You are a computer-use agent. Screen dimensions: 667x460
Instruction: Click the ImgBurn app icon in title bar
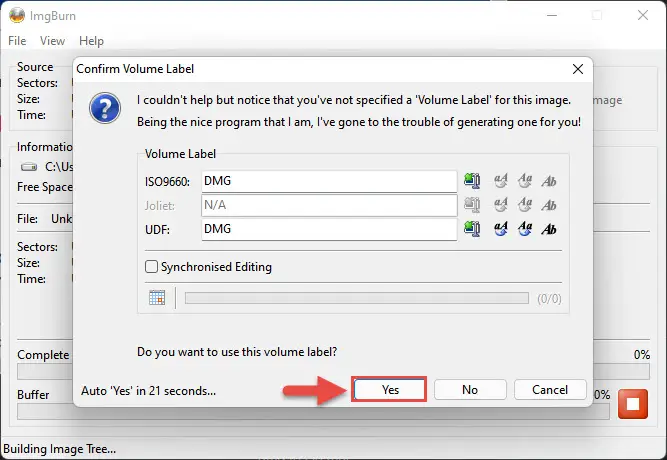17,15
